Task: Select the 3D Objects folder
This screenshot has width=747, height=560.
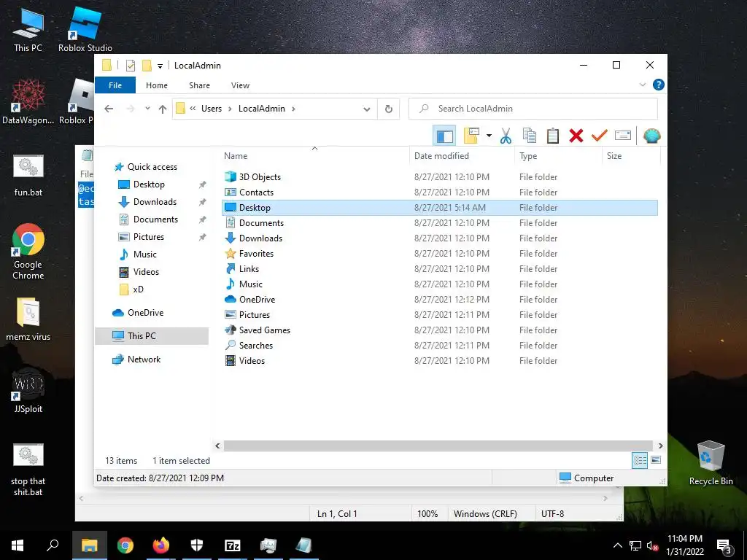Action: tap(260, 176)
